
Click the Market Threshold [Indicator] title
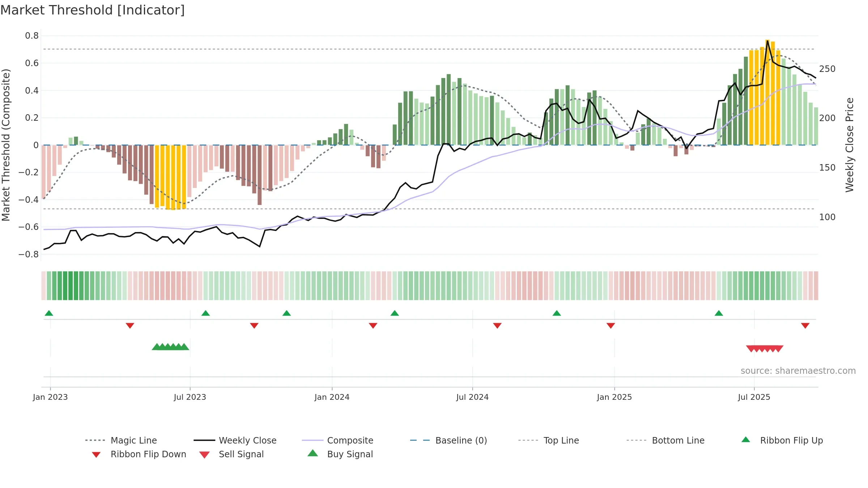pos(93,10)
